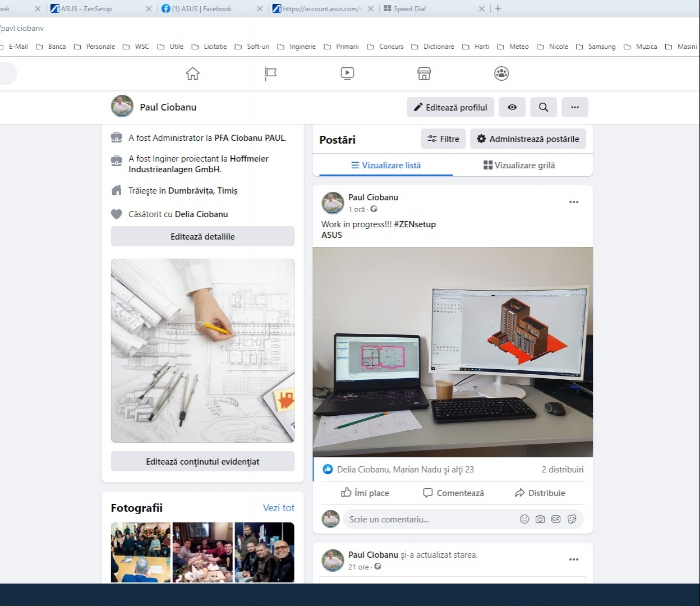
Task: Open Facebook Watch video icon
Action: (x=347, y=74)
